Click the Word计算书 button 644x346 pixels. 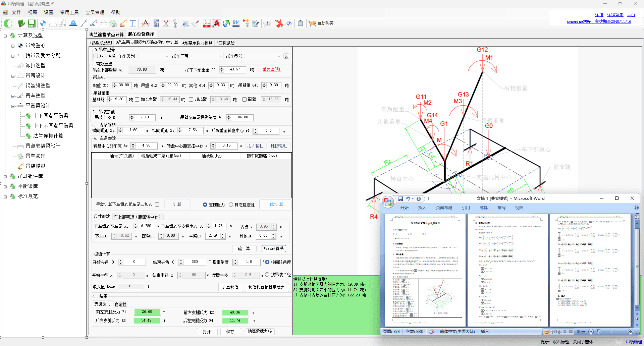[x=273, y=249]
